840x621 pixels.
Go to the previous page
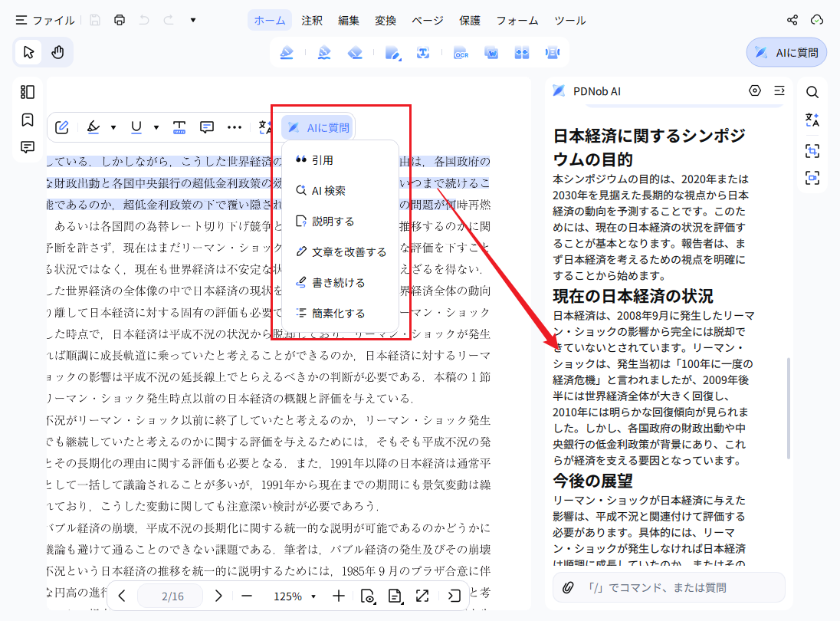122,596
